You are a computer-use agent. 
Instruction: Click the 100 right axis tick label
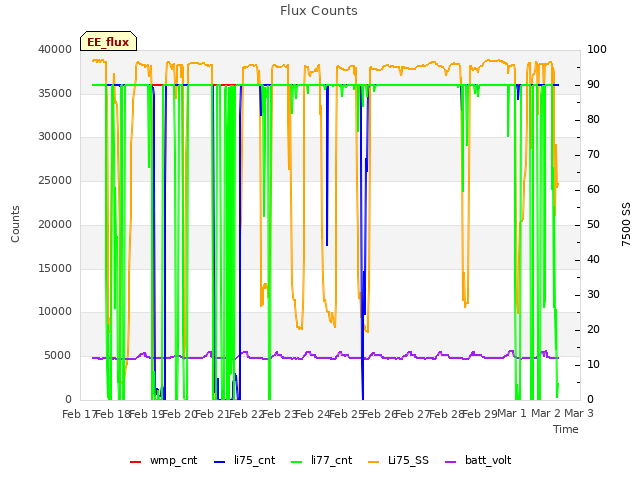point(597,49)
